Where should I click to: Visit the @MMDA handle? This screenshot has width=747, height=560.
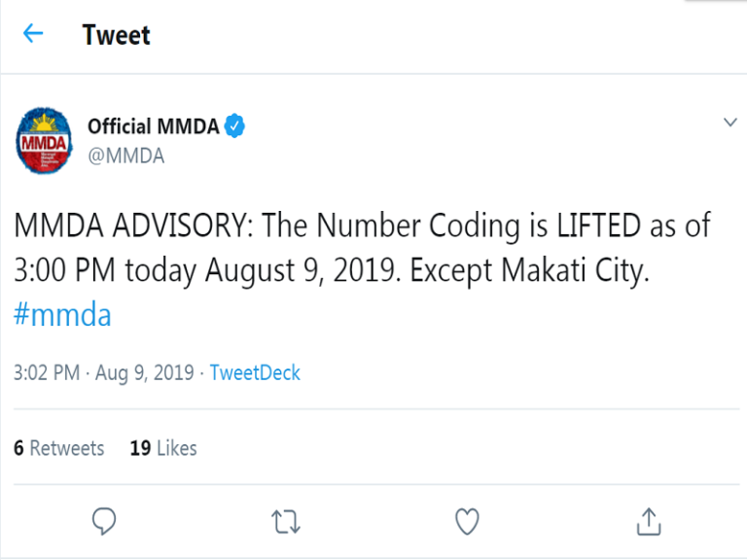pyautogui.click(x=126, y=157)
